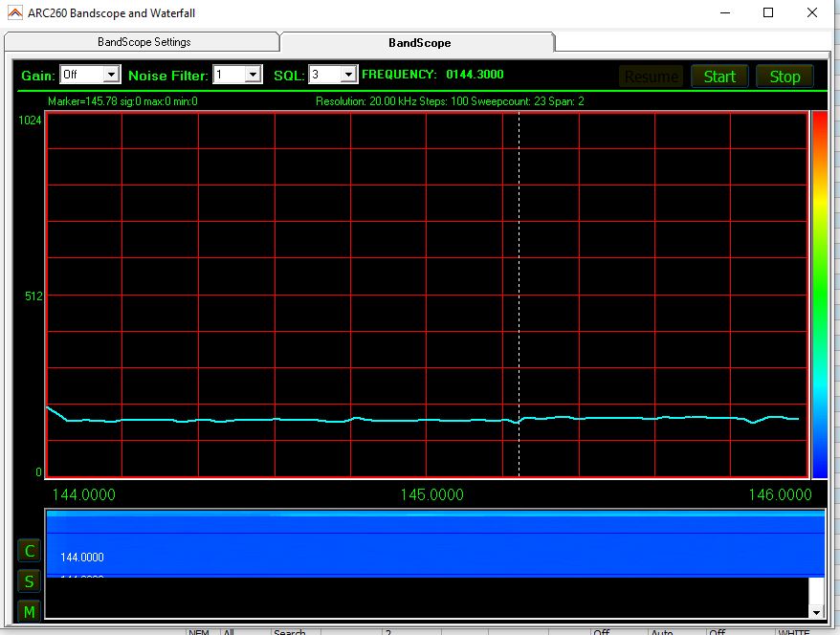This screenshot has height=635, width=840.
Task: Click the M button beside the waterfall
Action: click(30, 611)
